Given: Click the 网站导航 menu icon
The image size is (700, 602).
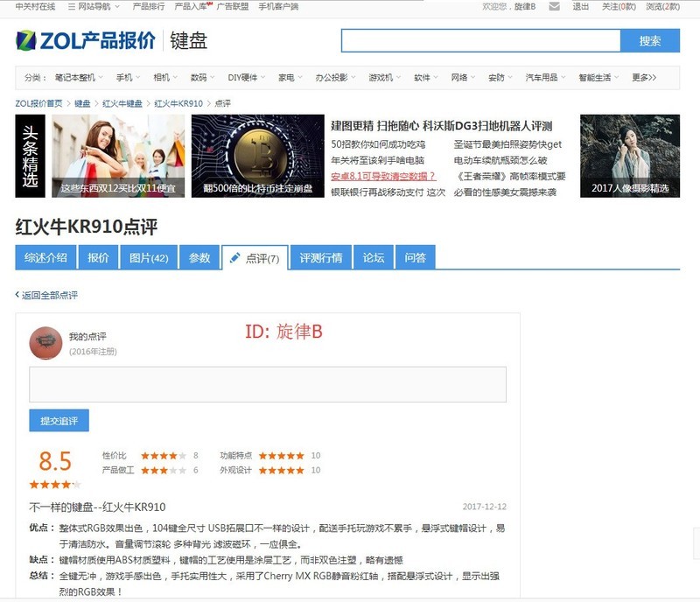Looking at the screenshot, I should pyautogui.click(x=72, y=6).
